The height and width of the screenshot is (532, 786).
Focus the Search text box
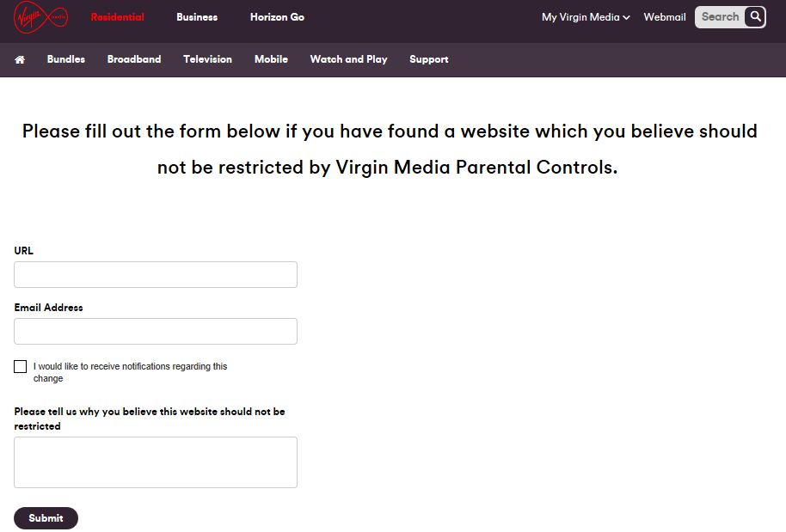tap(721, 17)
